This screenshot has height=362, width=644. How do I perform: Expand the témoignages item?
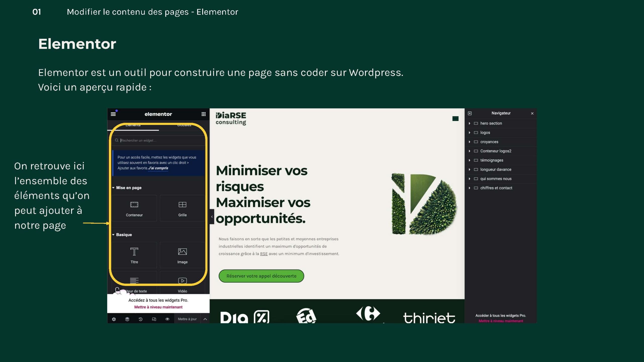[x=469, y=160]
